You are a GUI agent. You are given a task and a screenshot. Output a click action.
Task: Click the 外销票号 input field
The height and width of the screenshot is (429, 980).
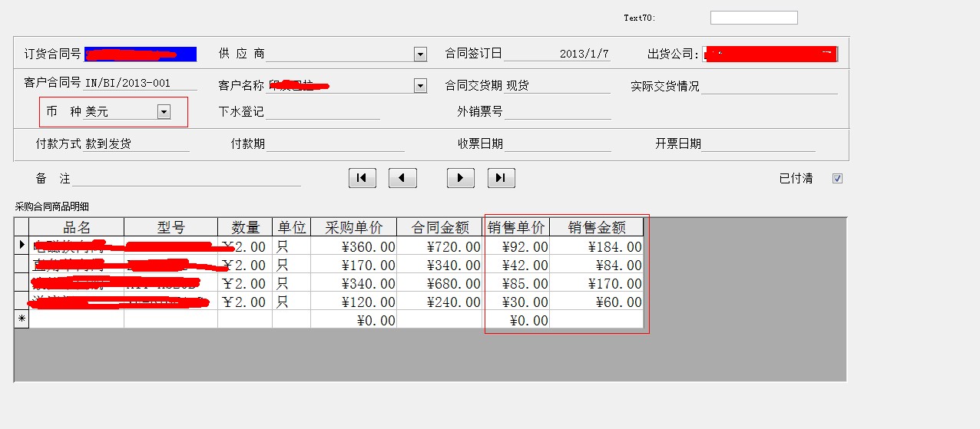(x=558, y=112)
